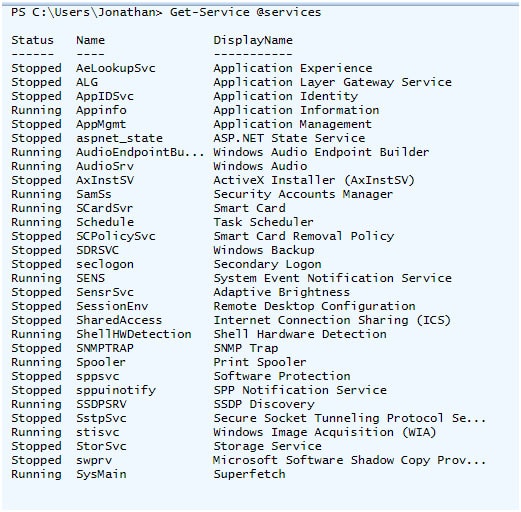
Task: Select the Appinfo service name
Action: (101, 110)
